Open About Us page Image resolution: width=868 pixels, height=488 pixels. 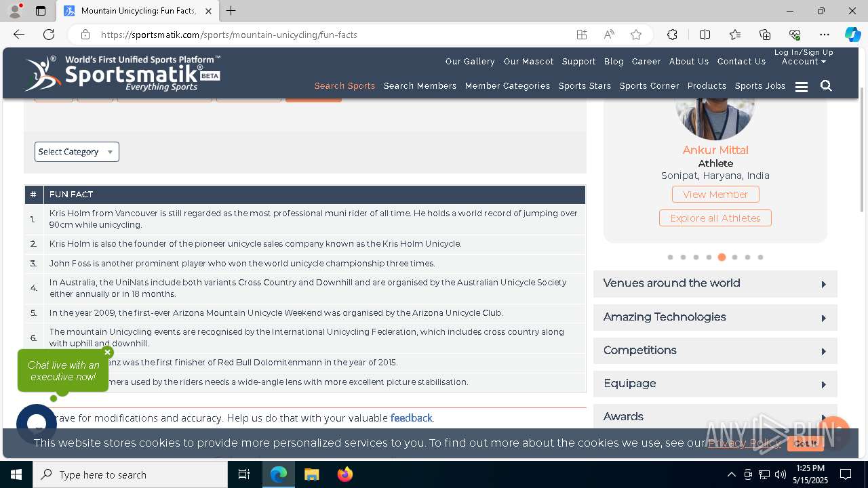(x=689, y=62)
